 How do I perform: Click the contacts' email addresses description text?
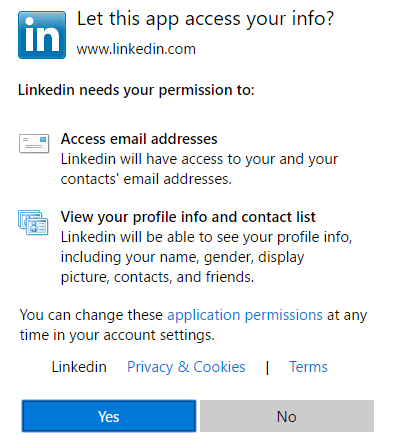click(199, 169)
